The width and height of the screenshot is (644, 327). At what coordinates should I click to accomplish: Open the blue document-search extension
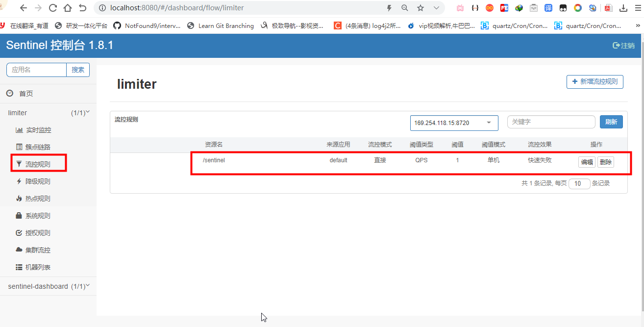pos(593,8)
